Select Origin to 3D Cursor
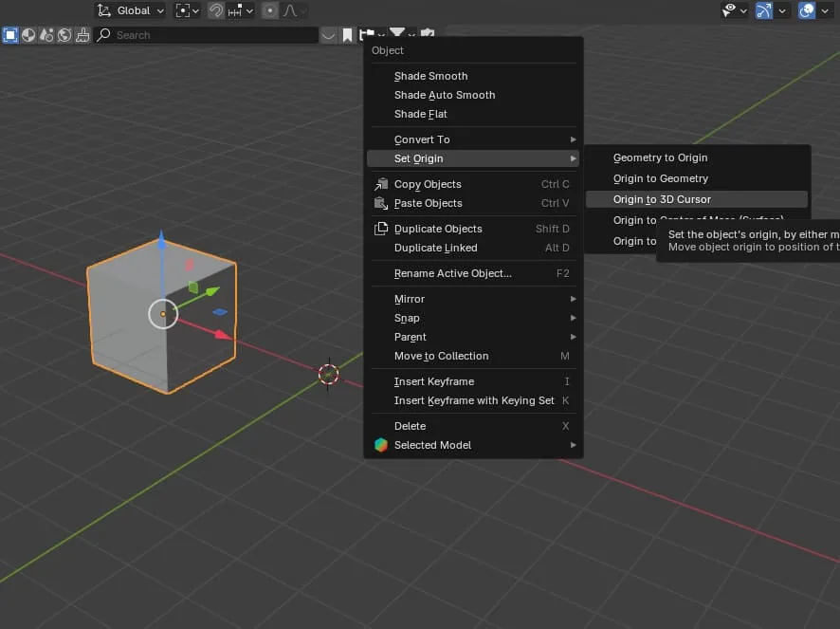Screen dimensions: 840x629 [697, 199]
